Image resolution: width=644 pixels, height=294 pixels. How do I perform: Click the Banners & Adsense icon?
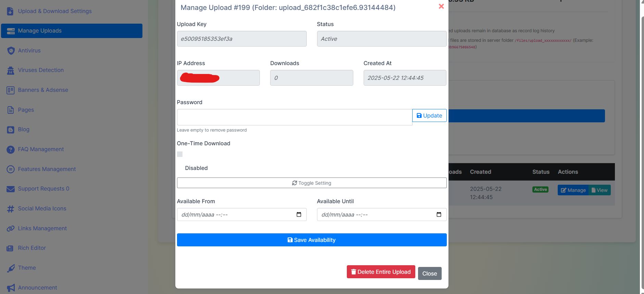(x=11, y=90)
